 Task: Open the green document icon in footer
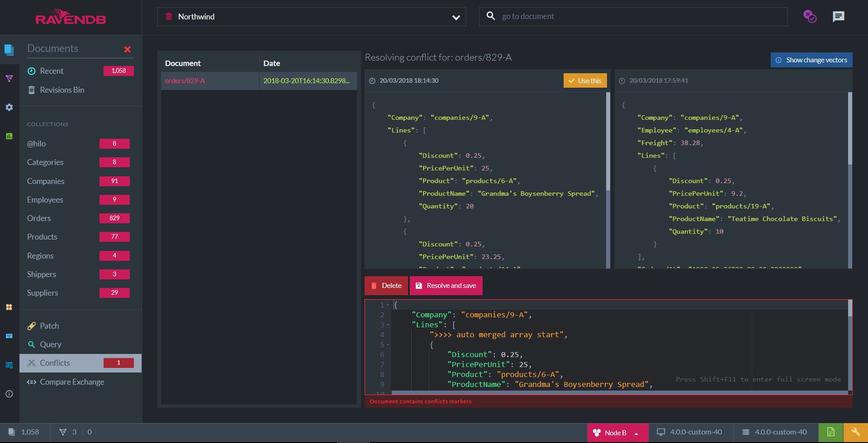831,432
